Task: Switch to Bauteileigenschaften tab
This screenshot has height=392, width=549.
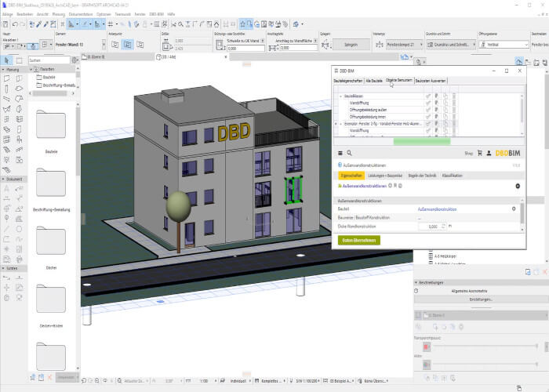Action: point(348,81)
